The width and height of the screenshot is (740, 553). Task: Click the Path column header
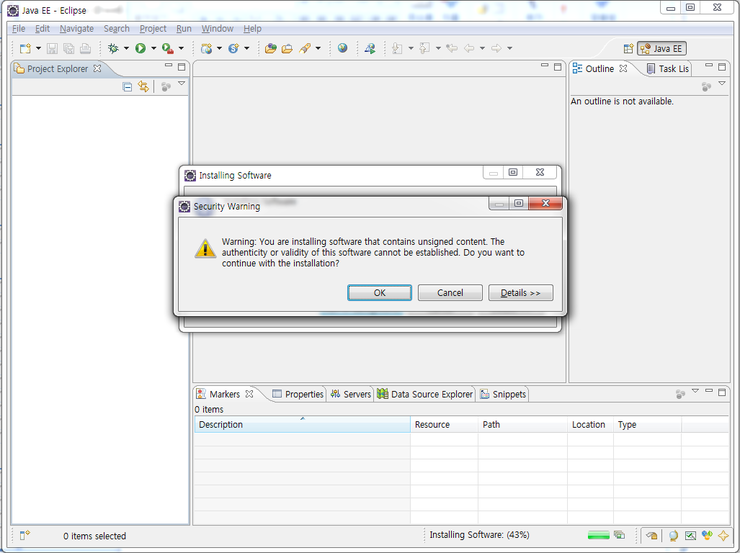522,424
